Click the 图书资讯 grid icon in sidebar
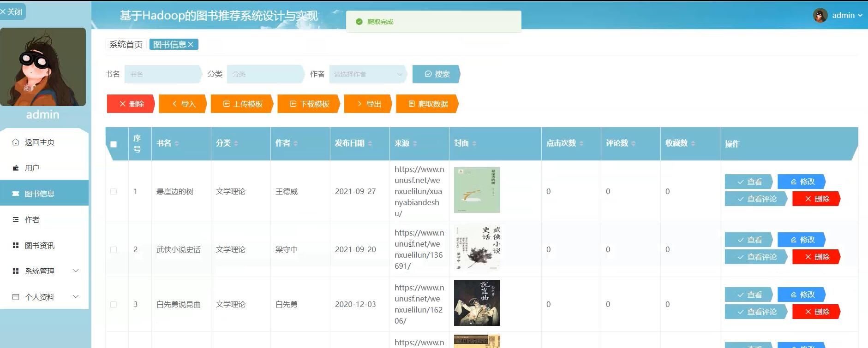The width and height of the screenshot is (868, 348). click(x=16, y=245)
